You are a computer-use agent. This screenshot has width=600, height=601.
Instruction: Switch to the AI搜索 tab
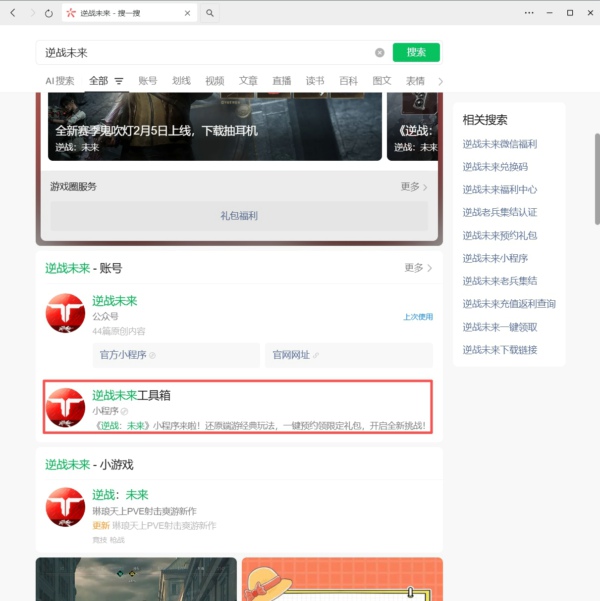pyautogui.click(x=59, y=81)
